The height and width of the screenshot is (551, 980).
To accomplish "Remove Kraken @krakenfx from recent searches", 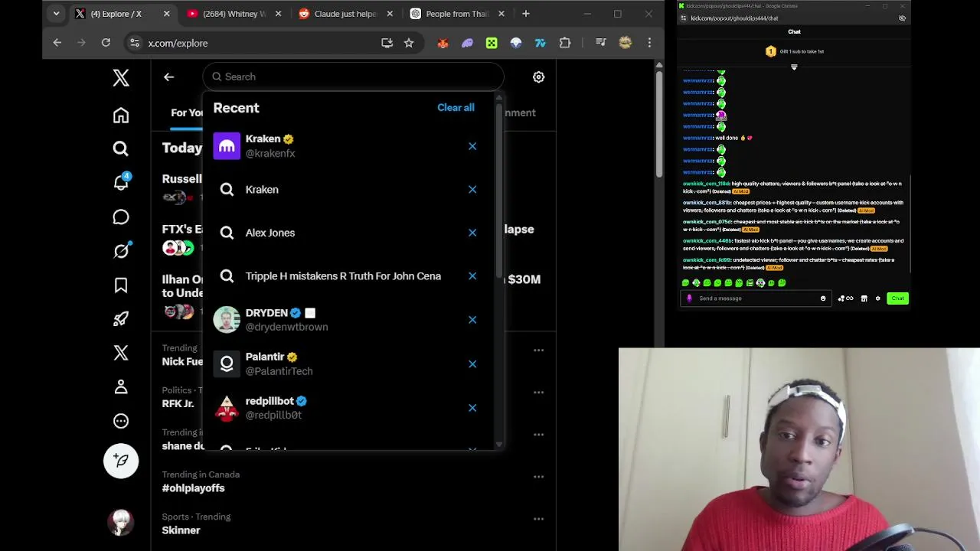I will (x=472, y=146).
